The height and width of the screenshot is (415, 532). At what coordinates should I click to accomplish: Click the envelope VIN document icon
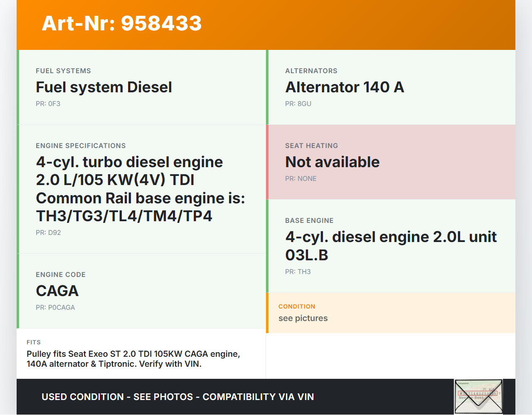point(478,396)
